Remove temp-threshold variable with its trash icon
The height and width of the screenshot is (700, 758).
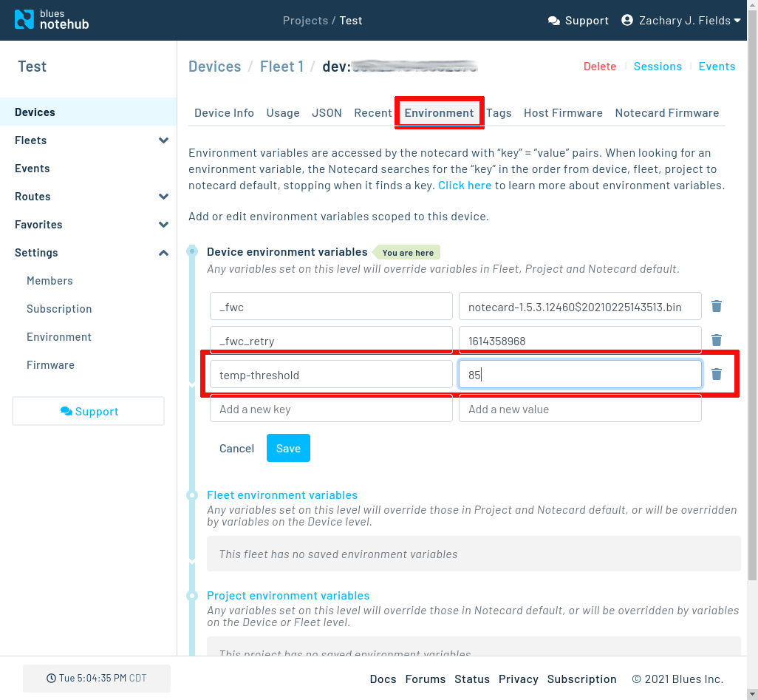[716, 374]
